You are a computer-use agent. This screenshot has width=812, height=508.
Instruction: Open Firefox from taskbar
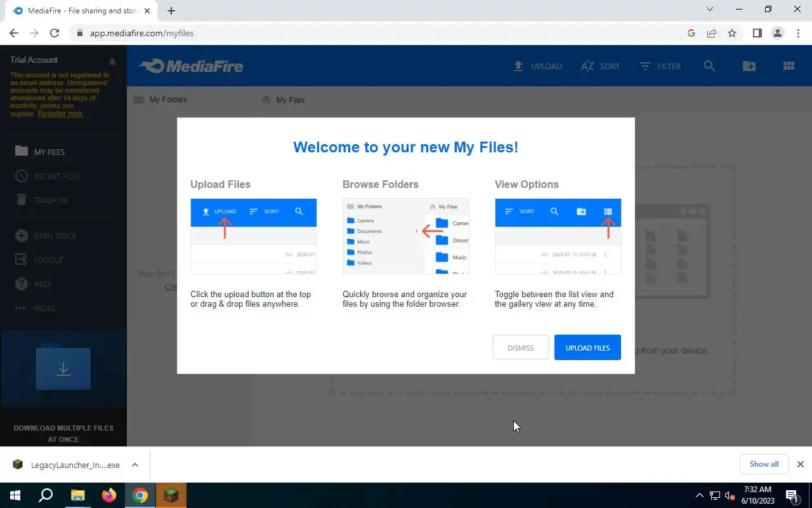(x=109, y=495)
